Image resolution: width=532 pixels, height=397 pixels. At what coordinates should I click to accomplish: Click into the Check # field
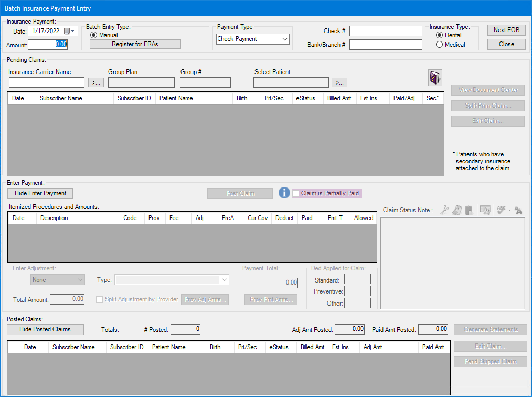click(x=386, y=31)
